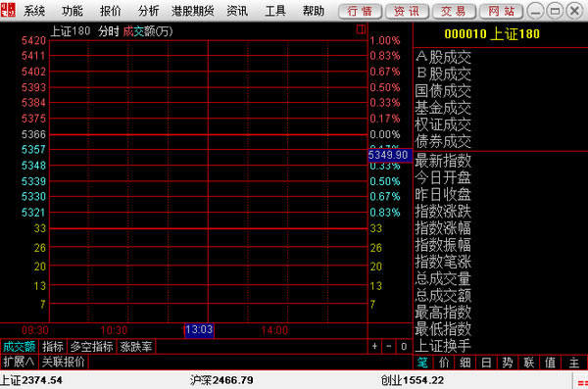Open the 分析 menu
The height and width of the screenshot is (389, 588).
[148, 11]
